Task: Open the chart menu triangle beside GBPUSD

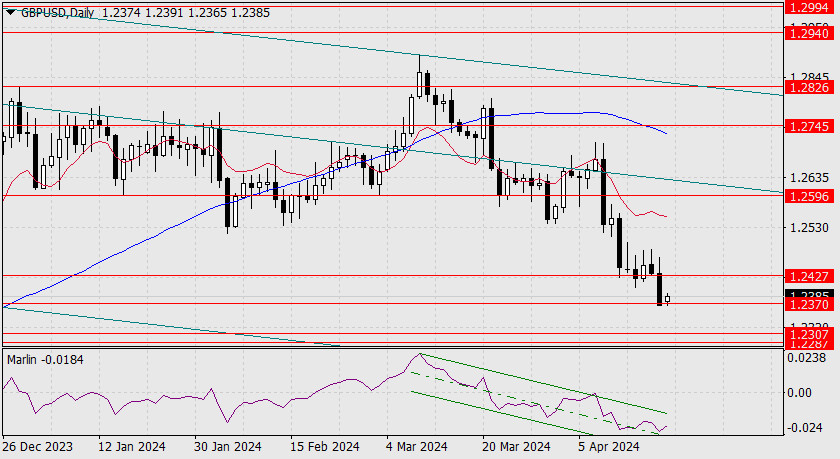Action: (11, 12)
